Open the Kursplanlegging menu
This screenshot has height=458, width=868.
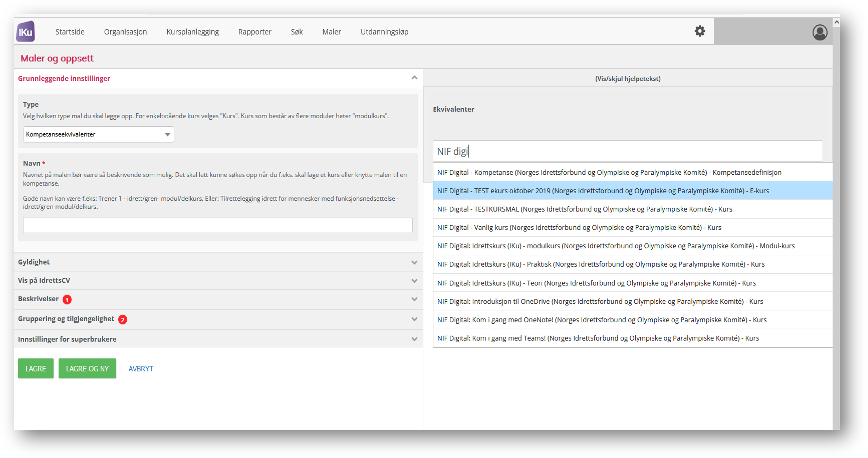tap(192, 32)
